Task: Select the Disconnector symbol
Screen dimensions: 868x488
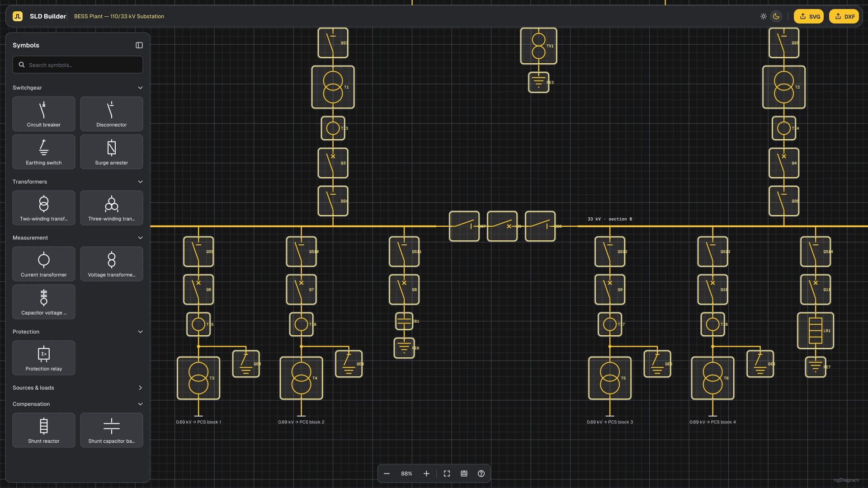Action: 112,114
